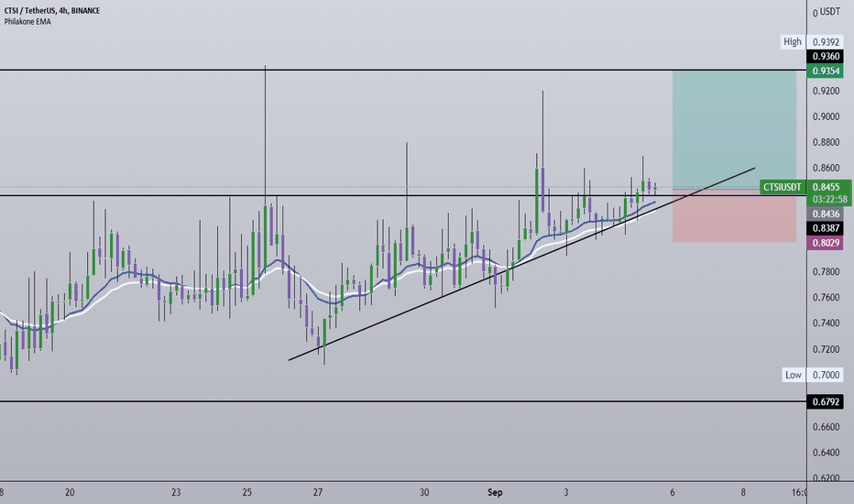Image resolution: width=854 pixels, height=504 pixels.
Task: Select the black 0.8387 price tag
Action: [826, 228]
